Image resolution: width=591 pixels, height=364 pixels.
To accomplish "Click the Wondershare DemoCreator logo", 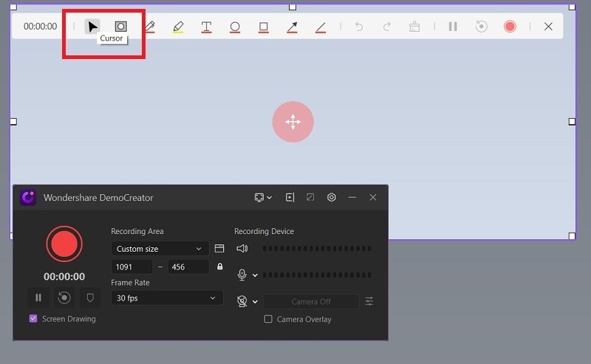I will [28, 197].
